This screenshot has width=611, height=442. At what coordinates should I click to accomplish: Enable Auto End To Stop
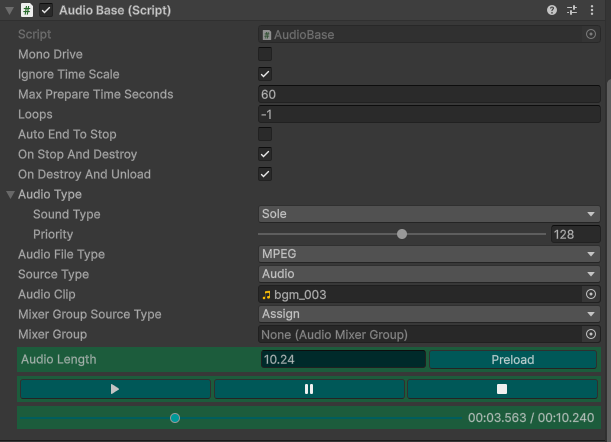point(265,134)
